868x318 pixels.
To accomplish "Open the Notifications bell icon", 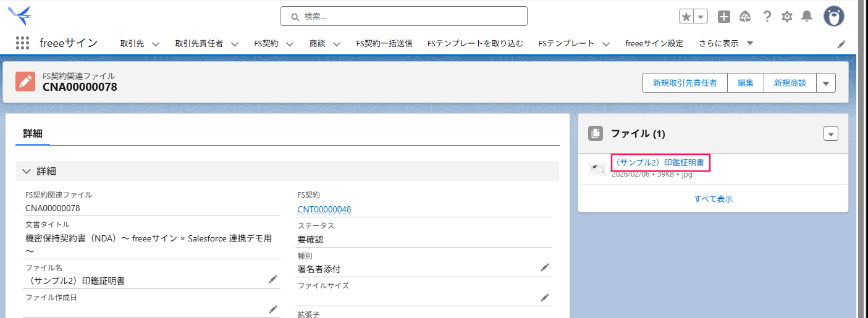I will click(807, 17).
